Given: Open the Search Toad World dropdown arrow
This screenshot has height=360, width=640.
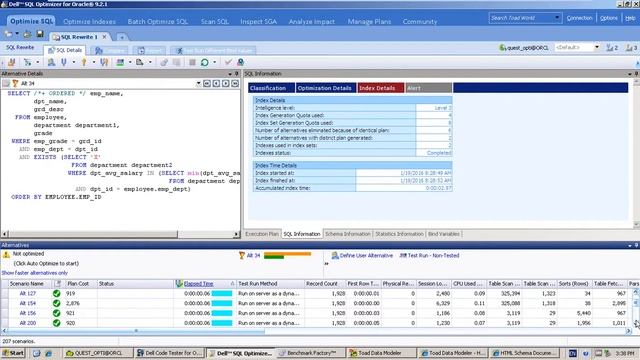Looking at the screenshot, I should point(557,18).
